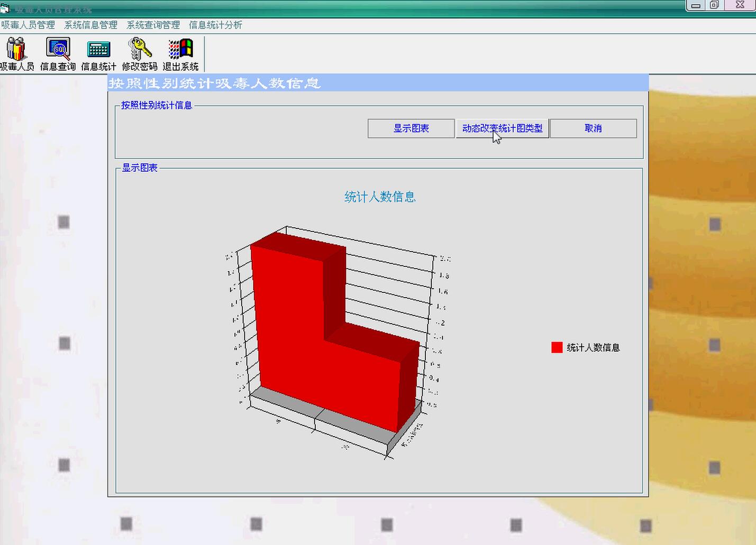This screenshot has height=545, width=756.
Task: Click the dialog title 按照性别统计吸毒人数信息
Action: 214,83
